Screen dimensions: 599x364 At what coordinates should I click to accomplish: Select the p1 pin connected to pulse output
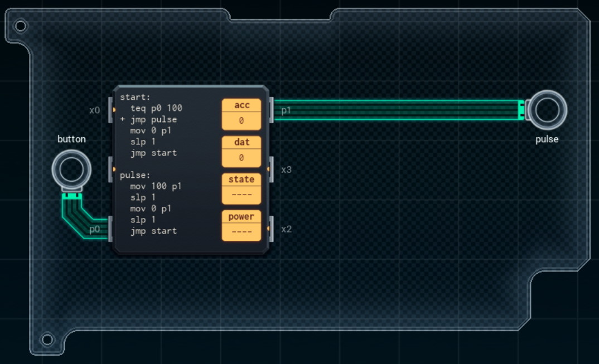(x=270, y=110)
